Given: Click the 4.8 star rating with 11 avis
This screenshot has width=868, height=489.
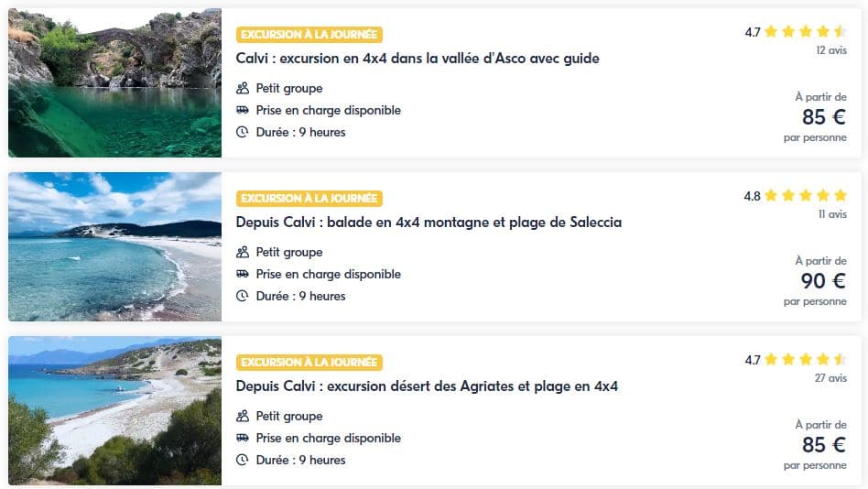Looking at the screenshot, I should [x=795, y=196].
